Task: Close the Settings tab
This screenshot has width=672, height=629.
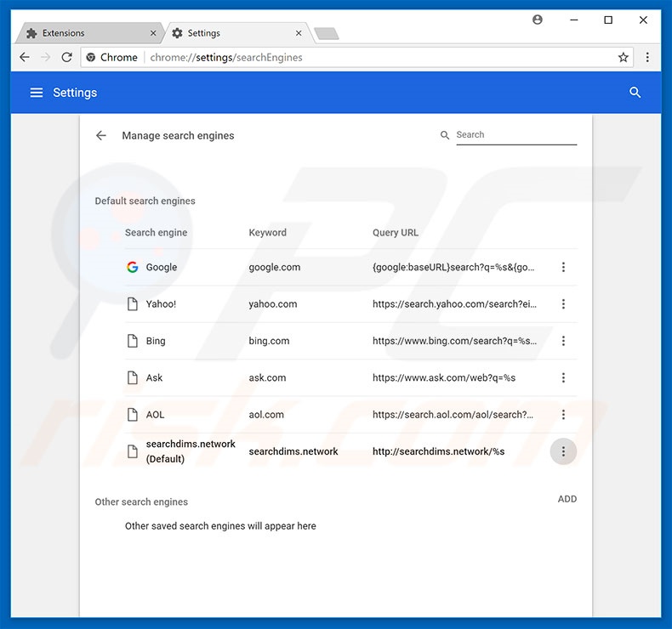Action: coord(299,33)
